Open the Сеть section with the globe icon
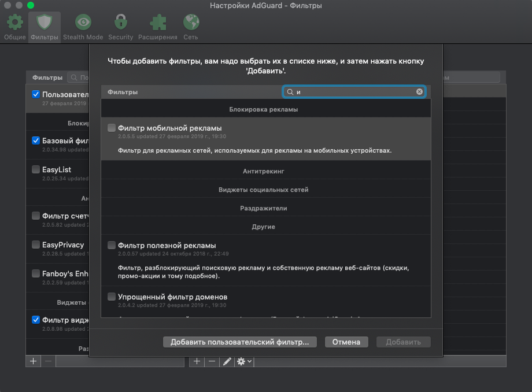 coord(191,26)
